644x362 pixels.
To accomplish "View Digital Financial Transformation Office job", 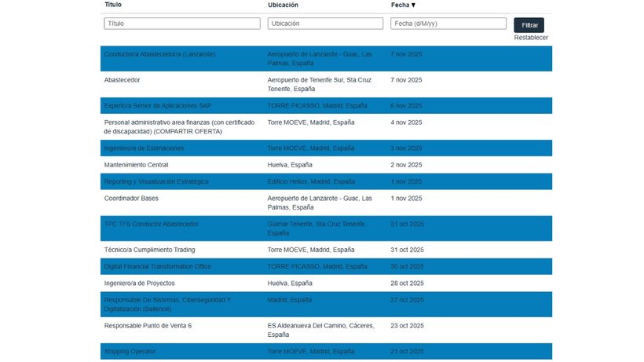I will coord(157,267).
